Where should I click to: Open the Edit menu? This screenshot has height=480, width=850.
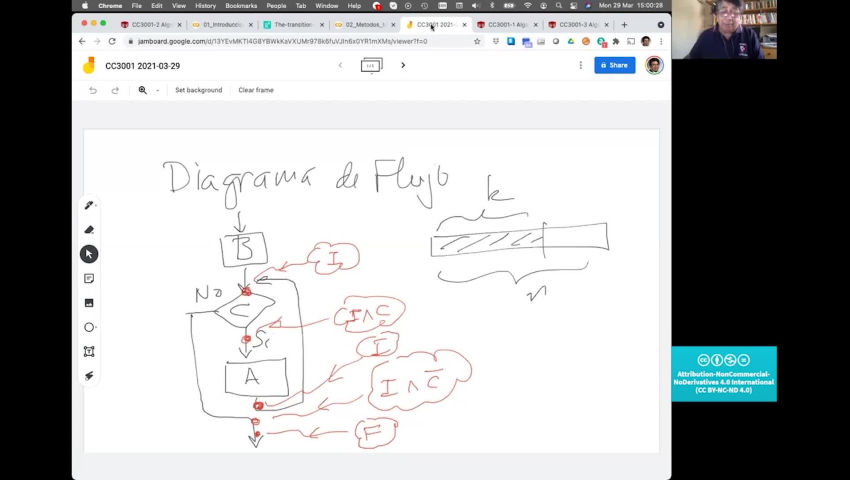tap(157, 5)
